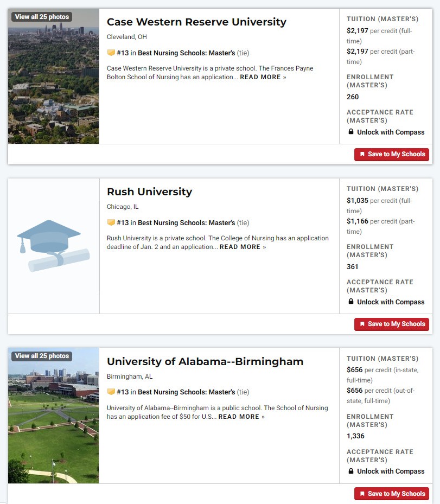Save University of Alabama--Birmingham to My Schools
Viewport: 440px width, 504px height.
(x=392, y=494)
